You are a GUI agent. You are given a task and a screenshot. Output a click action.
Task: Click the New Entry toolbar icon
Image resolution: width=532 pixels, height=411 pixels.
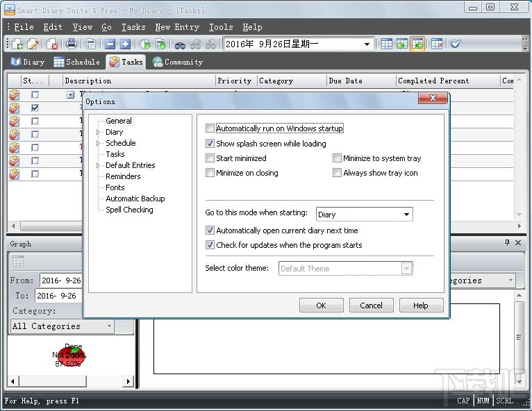pos(17,44)
